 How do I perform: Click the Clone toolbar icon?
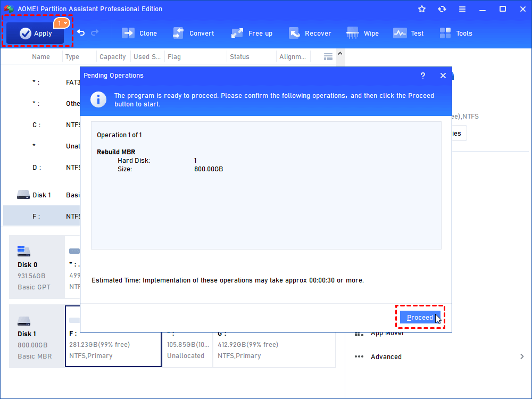click(x=128, y=33)
